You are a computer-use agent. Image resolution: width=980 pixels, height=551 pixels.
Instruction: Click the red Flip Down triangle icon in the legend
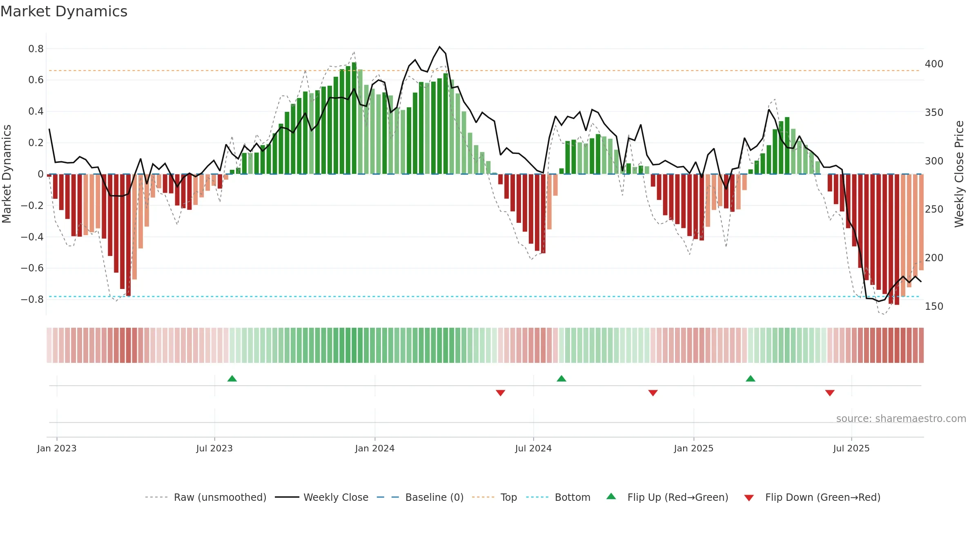coord(749,498)
